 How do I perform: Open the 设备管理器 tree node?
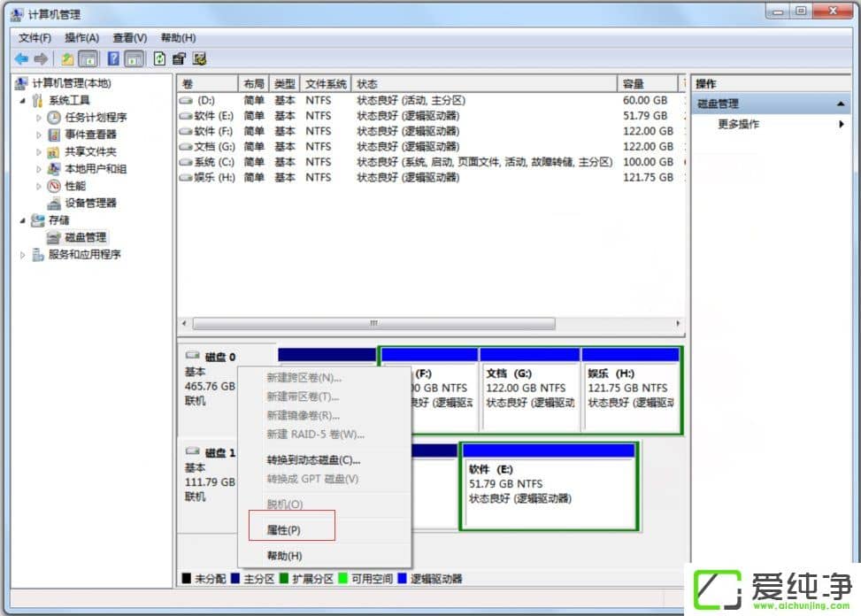point(90,203)
